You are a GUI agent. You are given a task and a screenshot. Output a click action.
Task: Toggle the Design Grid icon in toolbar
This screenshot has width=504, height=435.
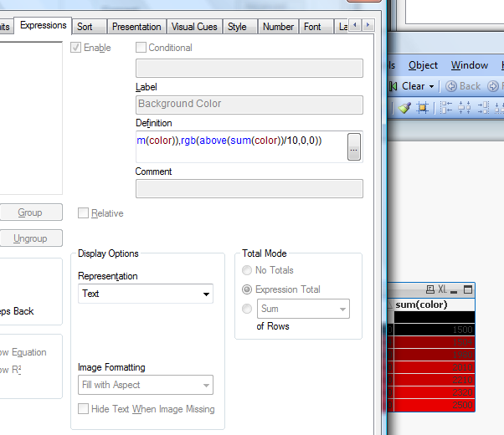point(422,108)
